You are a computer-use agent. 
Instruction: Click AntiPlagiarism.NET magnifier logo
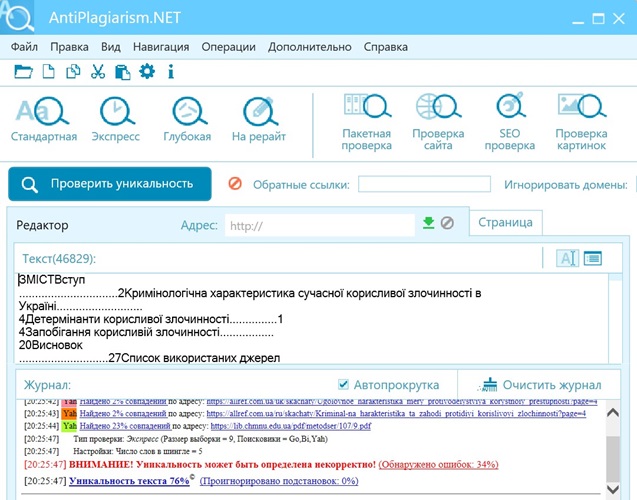[x=17, y=17]
